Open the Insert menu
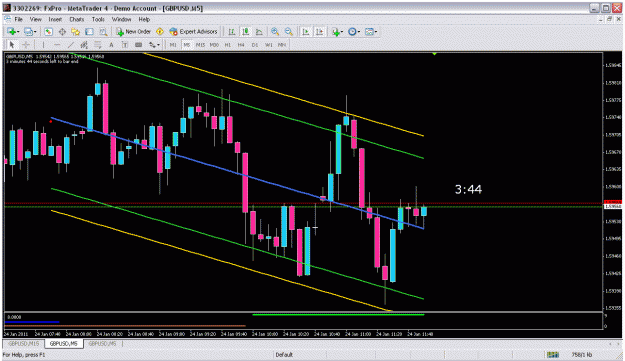 coord(55,19)
